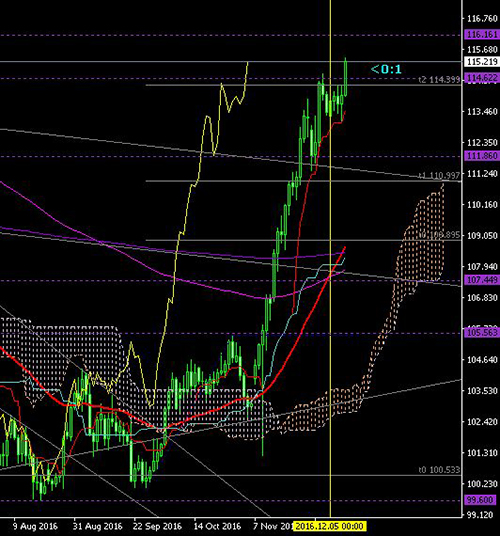Screen dimensions: 500x536
Task: Click the purple 114.622 level label
Action: (x=482, y=78)
